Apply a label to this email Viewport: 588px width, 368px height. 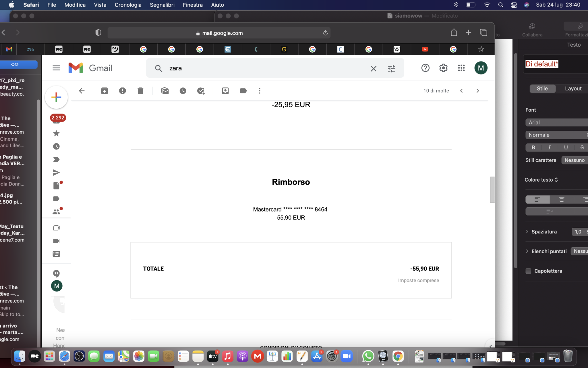243,91
